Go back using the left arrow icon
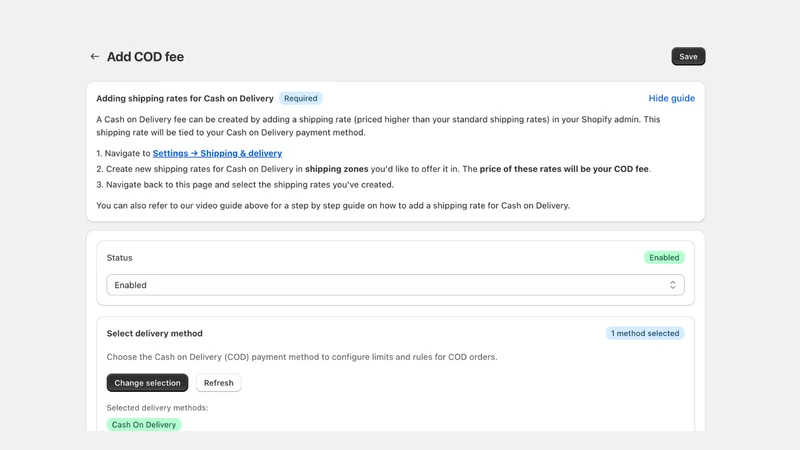This screenshot has height=450, width=800. pos(94,57)
